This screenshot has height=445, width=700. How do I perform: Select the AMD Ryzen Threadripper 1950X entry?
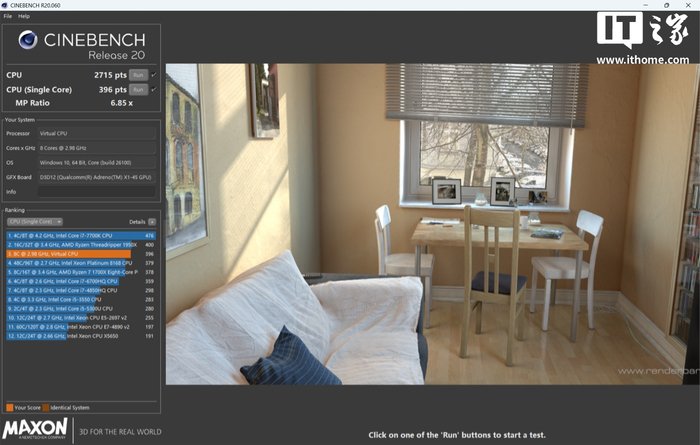click(x=81, y=245)
